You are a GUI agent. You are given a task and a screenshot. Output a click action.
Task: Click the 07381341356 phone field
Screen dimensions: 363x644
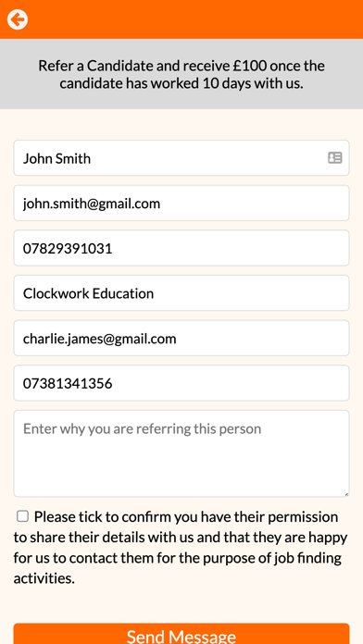coord(181,383)
